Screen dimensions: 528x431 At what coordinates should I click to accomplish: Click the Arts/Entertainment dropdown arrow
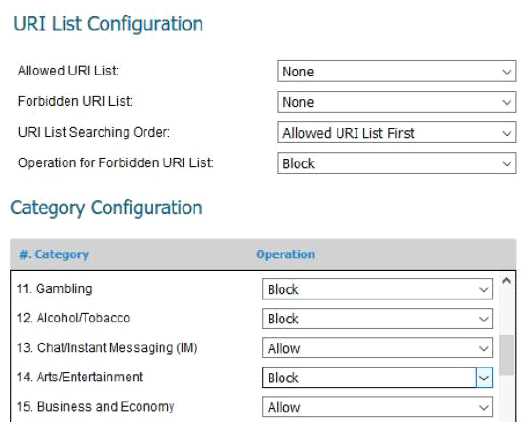484,377
